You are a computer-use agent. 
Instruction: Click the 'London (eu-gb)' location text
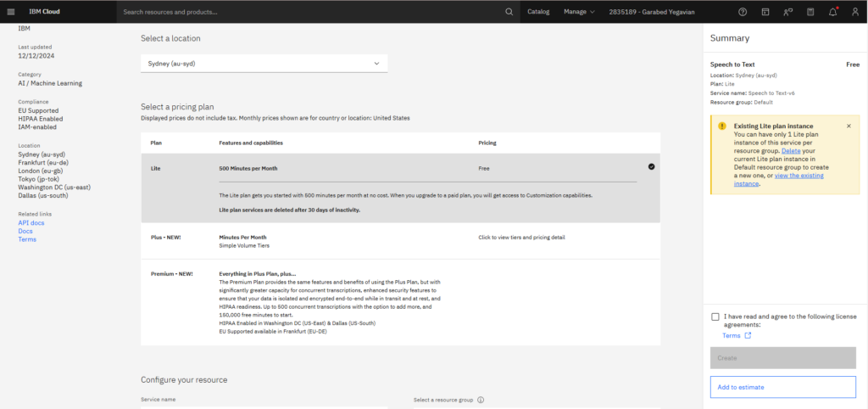pyautogui.click(x=41, y=171)
